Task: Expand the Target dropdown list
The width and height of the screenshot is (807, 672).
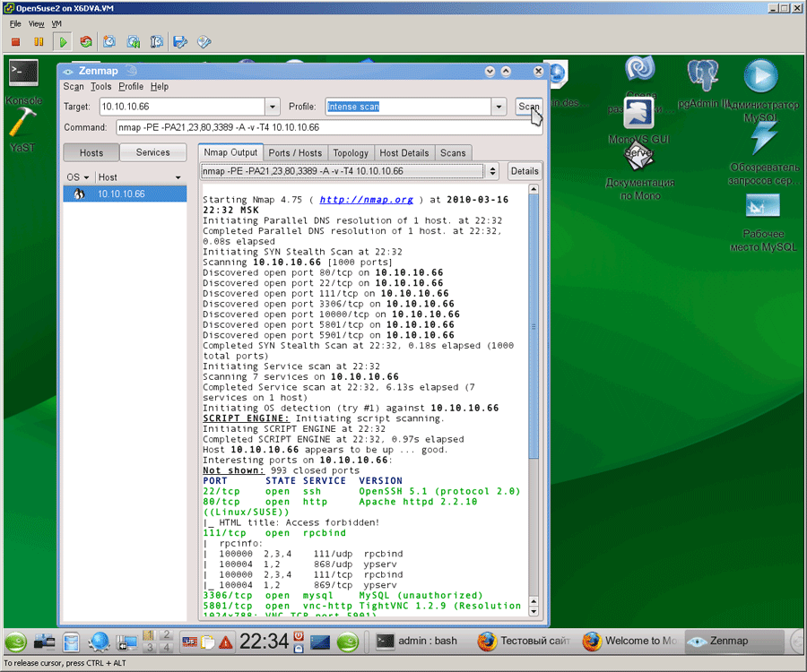Action: [273, 107]
